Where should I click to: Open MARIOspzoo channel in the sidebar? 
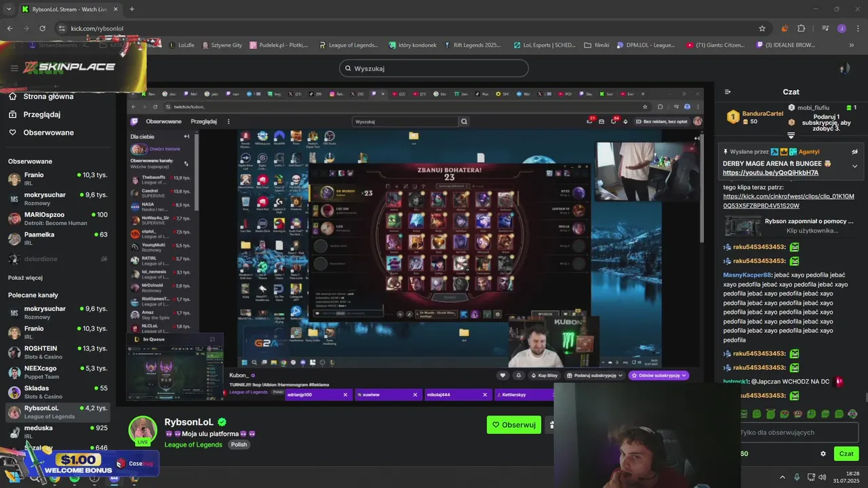(58, 219)
